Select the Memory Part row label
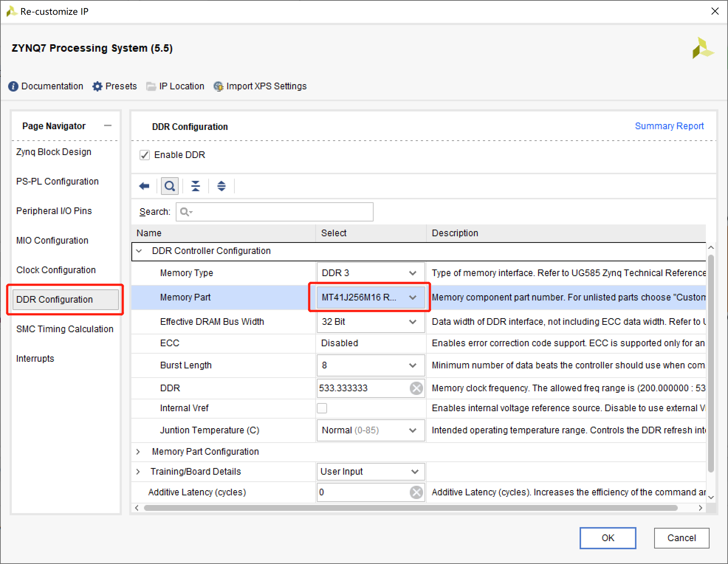The image size is (728, 564). [185, 298]
